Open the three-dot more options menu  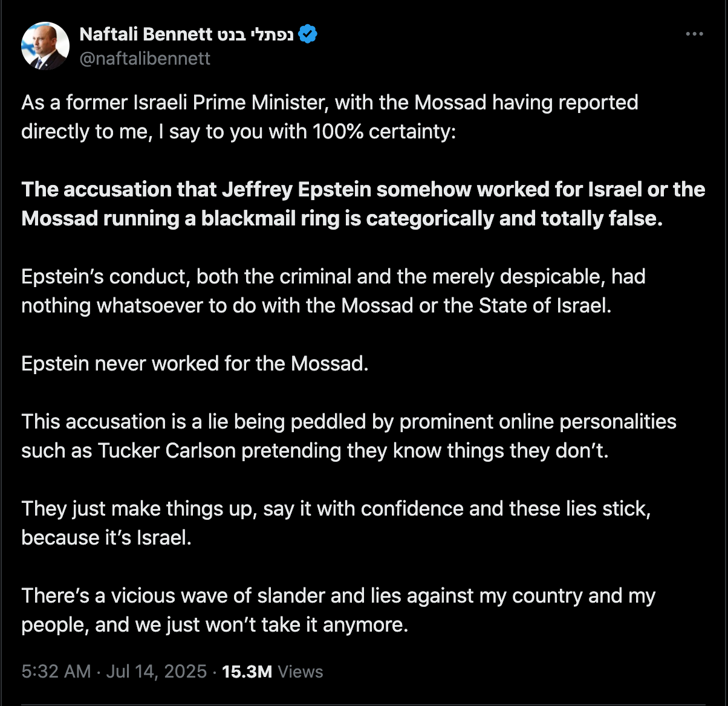pos(694,34)
